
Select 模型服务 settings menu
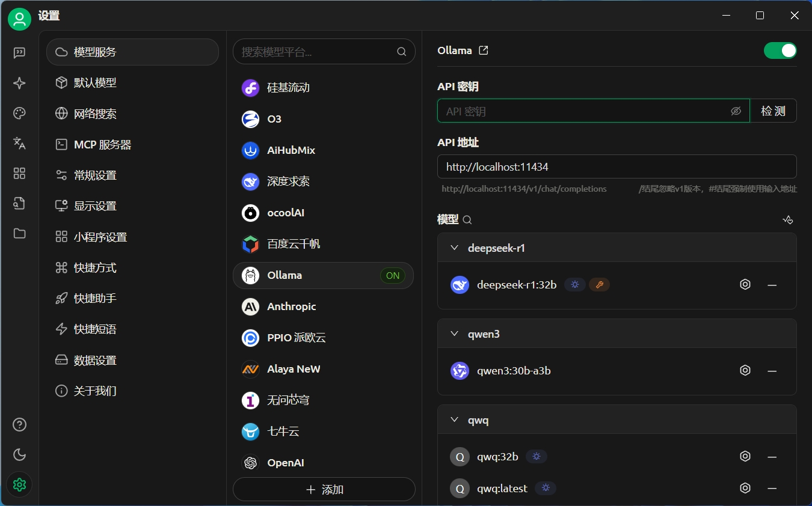point(132,52)
